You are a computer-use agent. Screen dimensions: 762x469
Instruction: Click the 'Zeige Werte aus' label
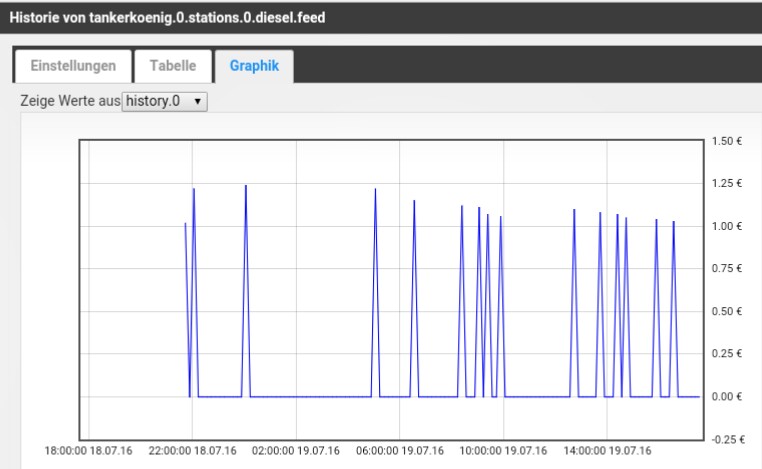(x=69, y=101)
